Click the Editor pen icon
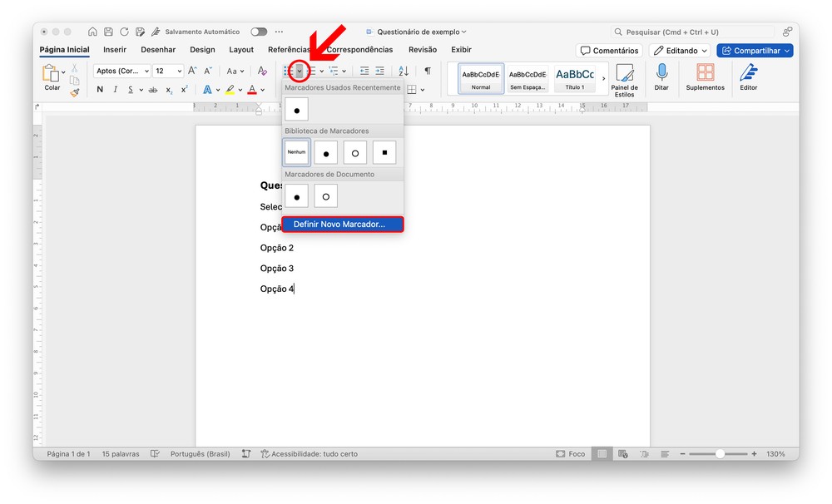Screen dimensions: 832x504 (x=749, y=73)
